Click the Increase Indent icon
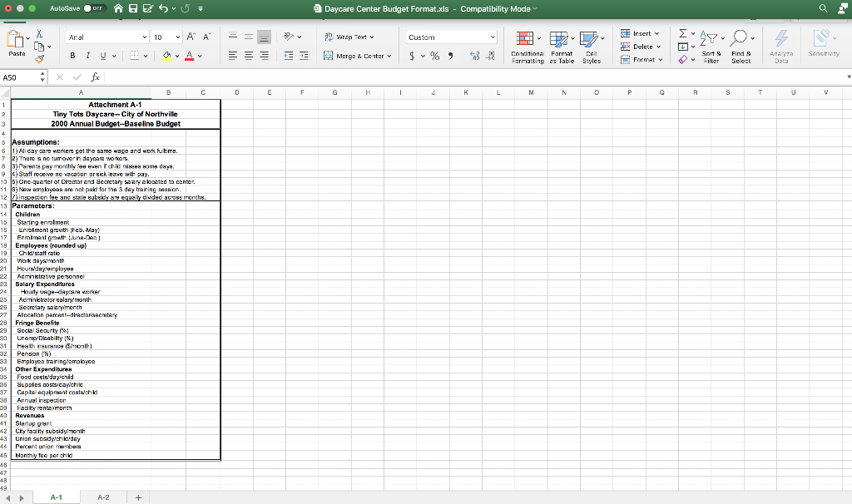The height and width of the screenshot is (504, 852). click(x=304, y=56)
